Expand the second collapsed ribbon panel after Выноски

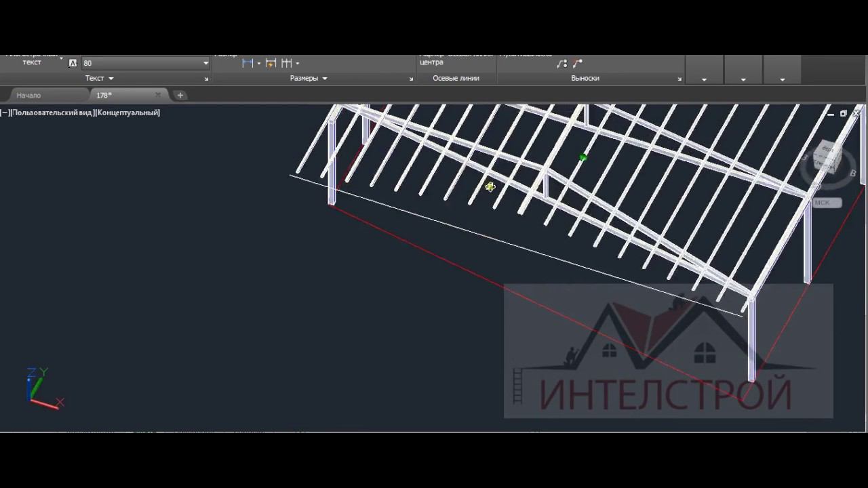point(743,79)
